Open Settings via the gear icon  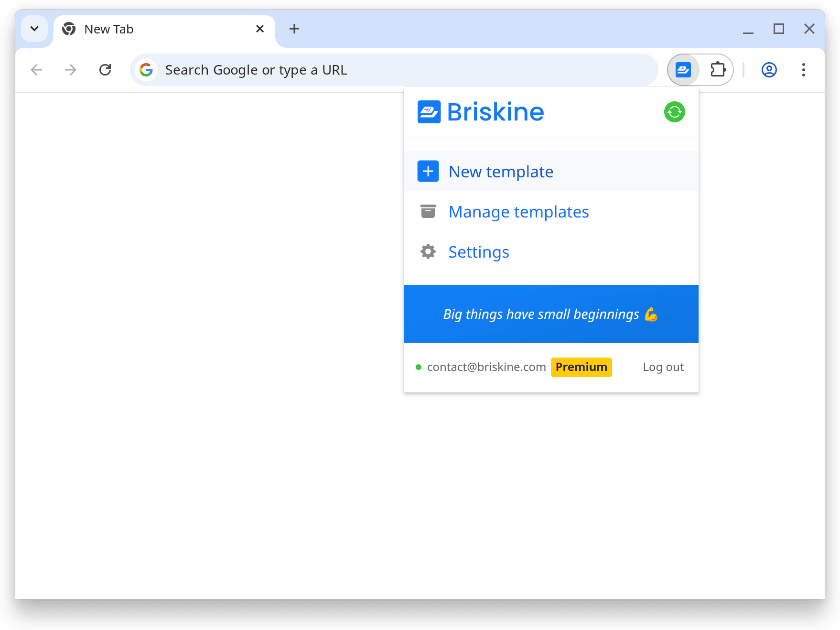428,251
